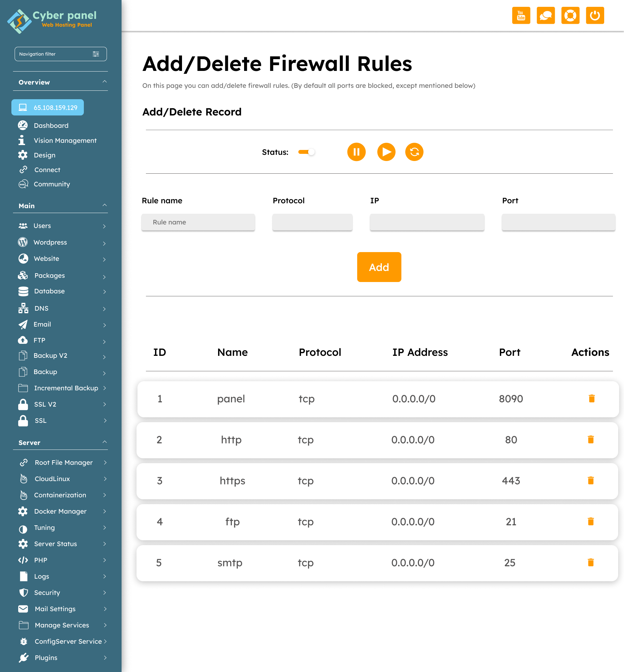Open the Dashboard menu item
The width and height of the screenshot is (624, 672).
pyautogui.click(x=51, y=125)
